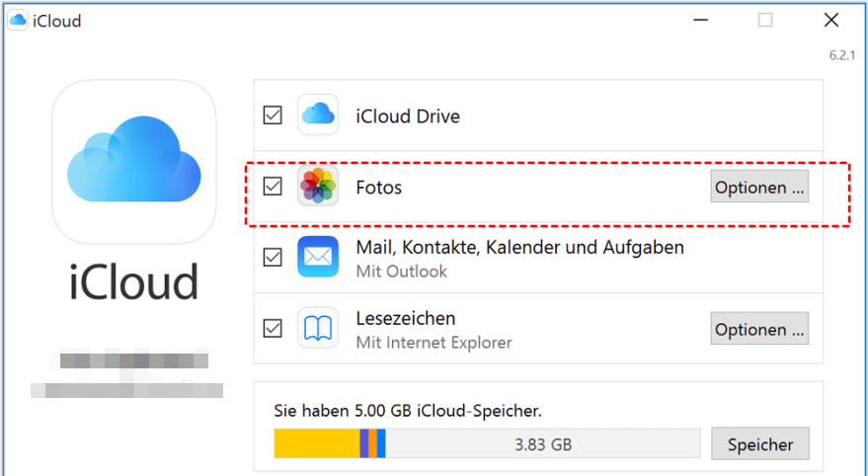Maximize the iCloud window
868x476 pixels.
coord(765,21)
